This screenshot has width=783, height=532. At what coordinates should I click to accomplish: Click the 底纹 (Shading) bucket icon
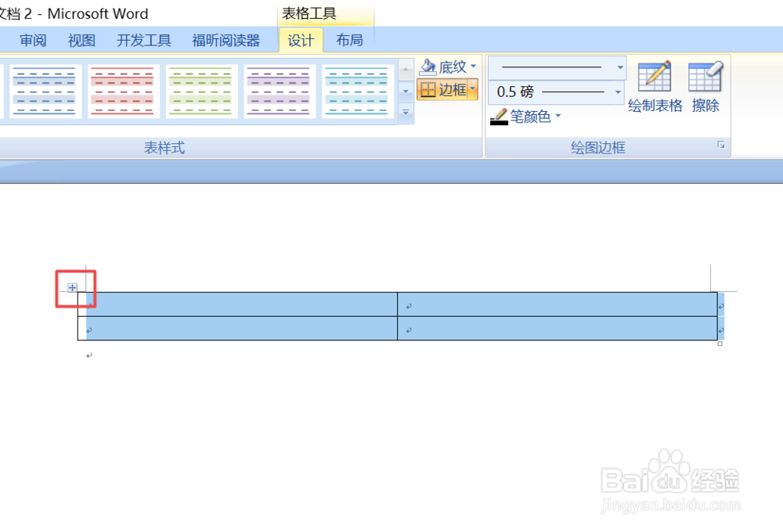(x=429, y=66)
